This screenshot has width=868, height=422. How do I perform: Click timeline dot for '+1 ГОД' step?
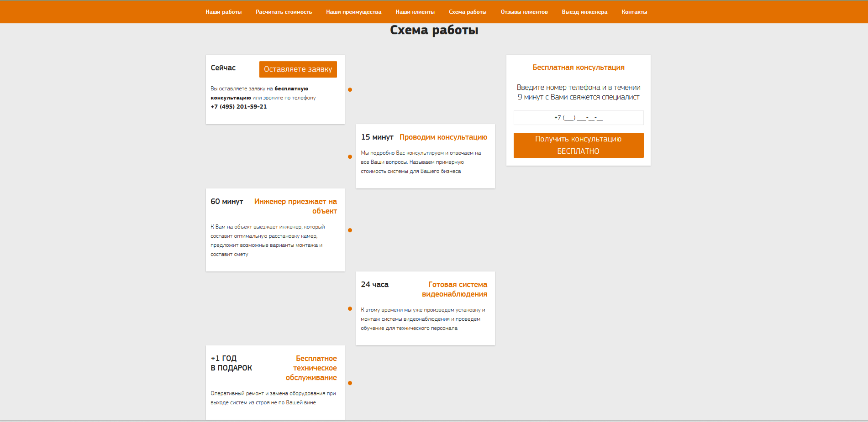[x=350, y=383]
